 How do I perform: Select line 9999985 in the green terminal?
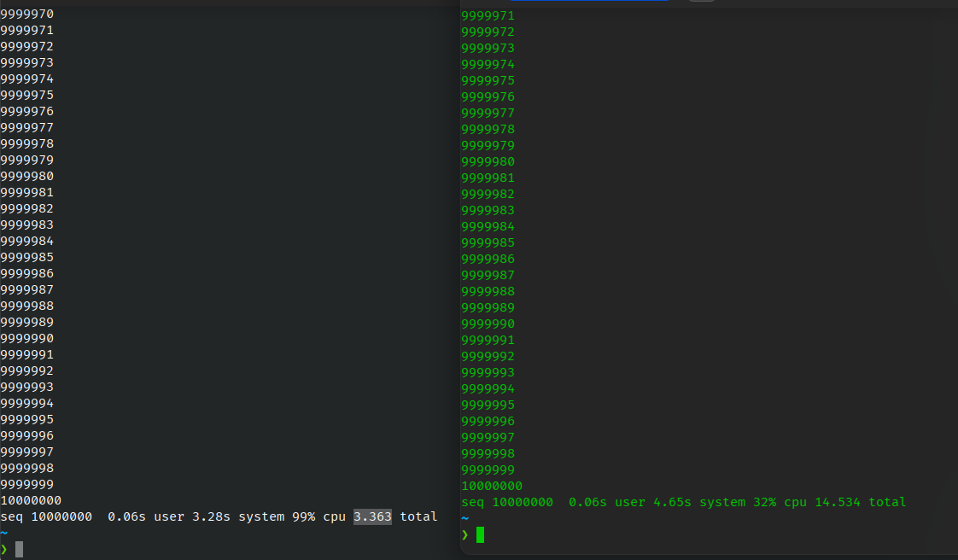pyautogui.click(x=488, y=242)
